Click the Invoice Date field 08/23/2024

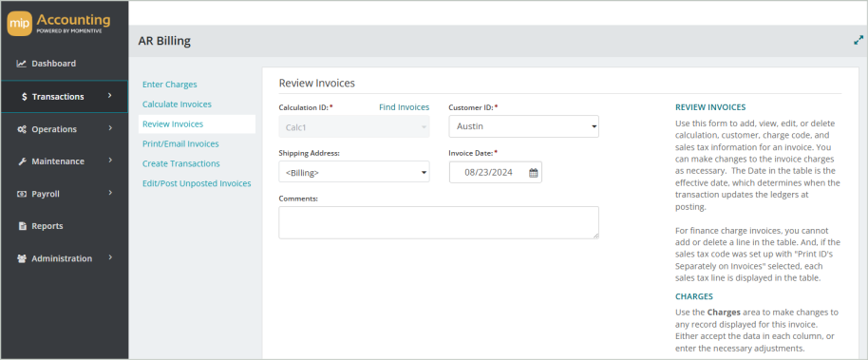tap(489, 172)
